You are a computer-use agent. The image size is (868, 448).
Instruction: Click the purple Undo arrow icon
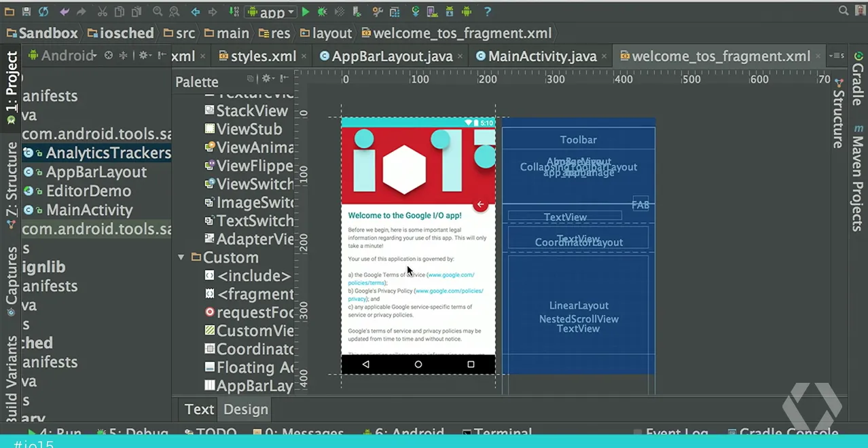click(x=65, y=12)
